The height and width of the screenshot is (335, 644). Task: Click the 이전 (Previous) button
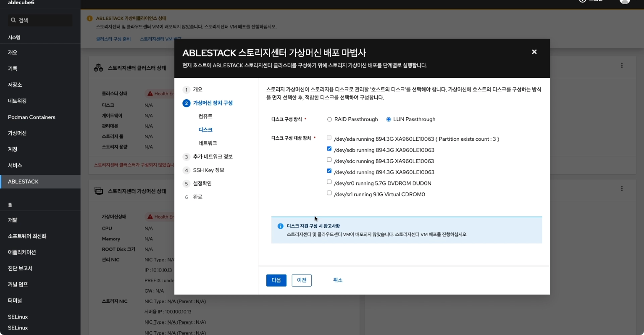pos(302,280)
